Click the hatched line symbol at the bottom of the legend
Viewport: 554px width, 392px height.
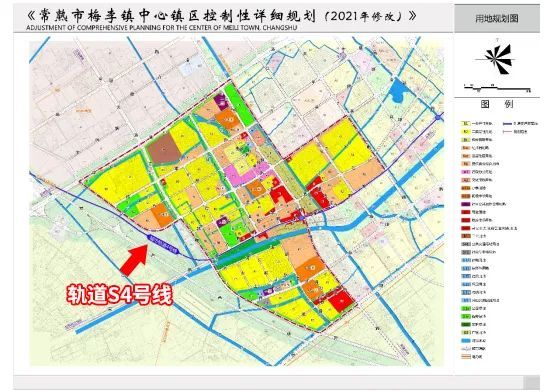(x=466, y=357)
